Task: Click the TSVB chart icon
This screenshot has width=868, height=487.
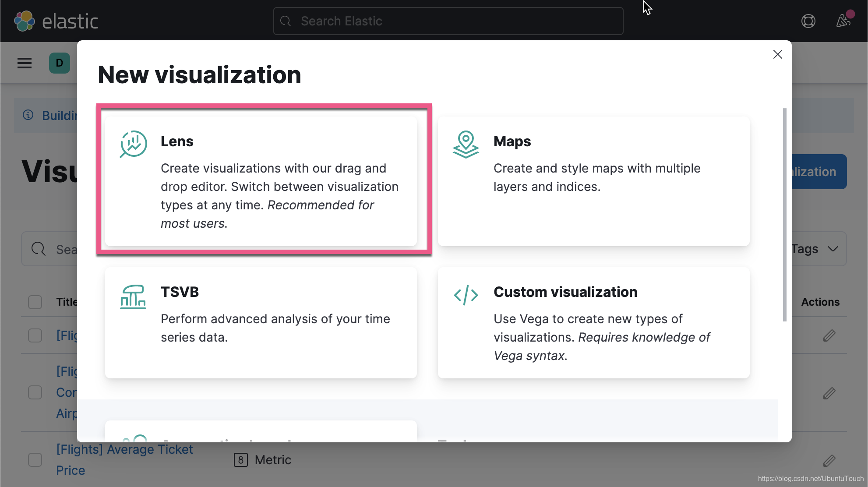Action: pyautogui.click(x=133, y=297)
